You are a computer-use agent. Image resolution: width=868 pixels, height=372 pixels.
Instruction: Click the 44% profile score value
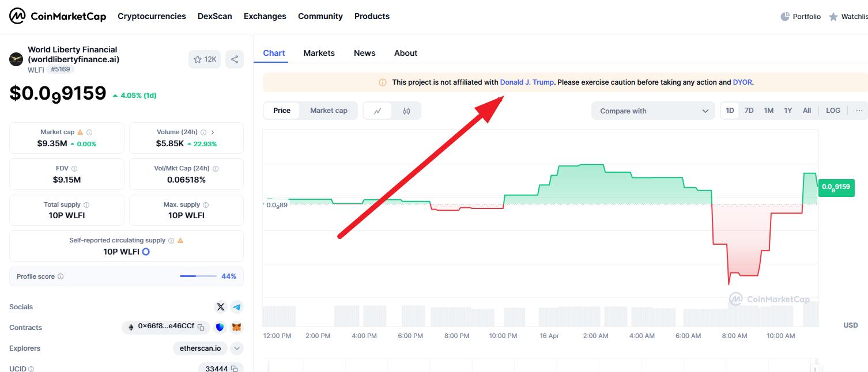click(229, 276)
